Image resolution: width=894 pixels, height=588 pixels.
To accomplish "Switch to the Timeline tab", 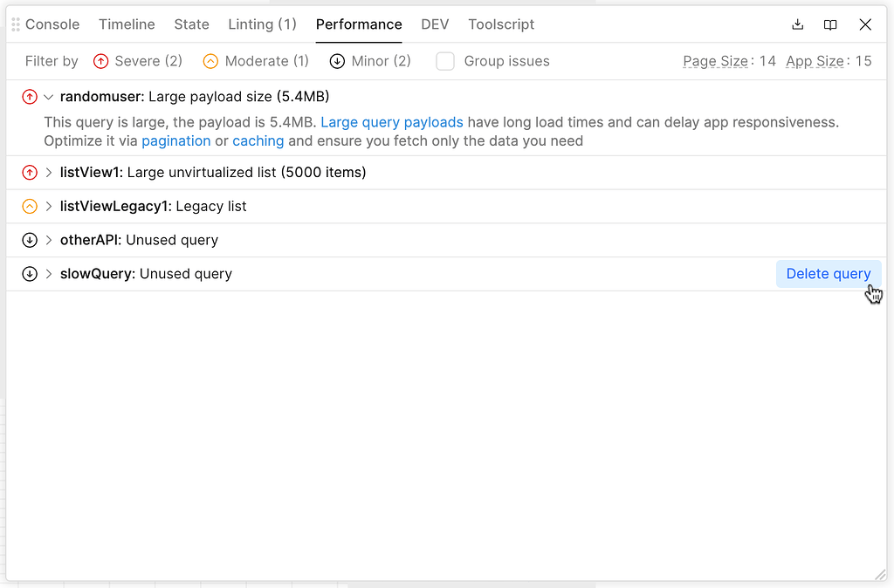I will 127,24.
